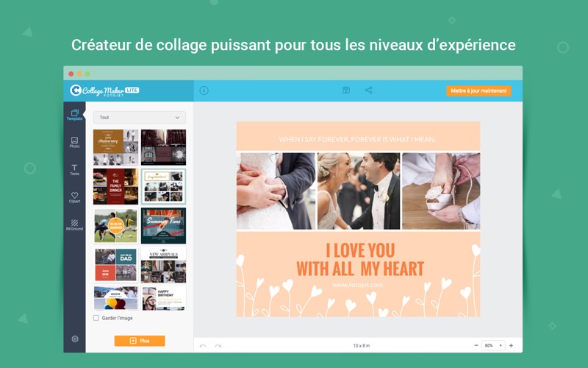
Task: Choose The Family Dinner template thumbnail
Action: pyautogui.click(x=116, y=186)
